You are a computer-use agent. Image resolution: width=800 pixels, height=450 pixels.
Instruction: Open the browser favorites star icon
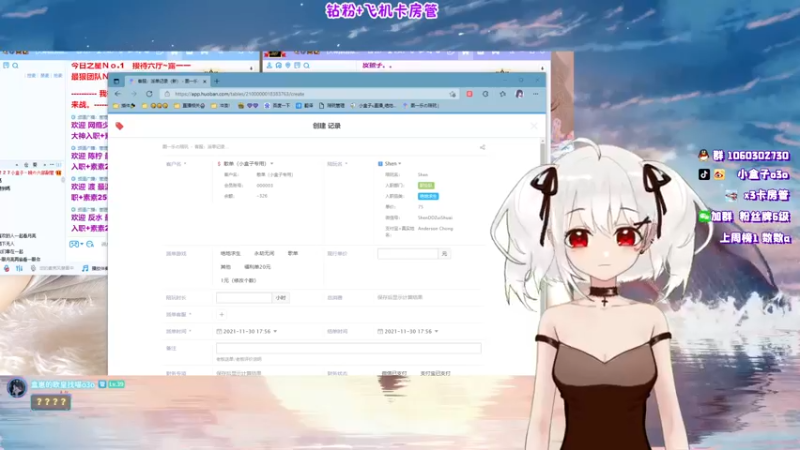(503, 94)
